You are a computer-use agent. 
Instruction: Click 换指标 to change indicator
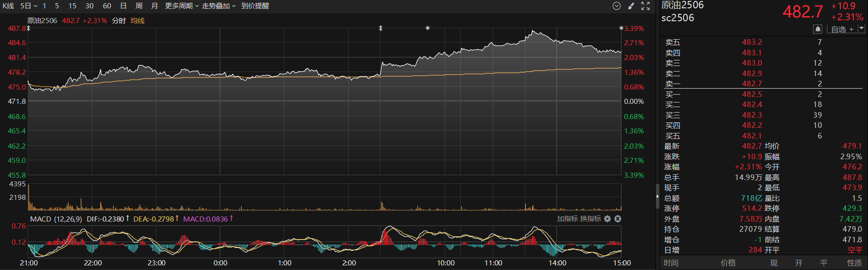[x=590, y=219]
